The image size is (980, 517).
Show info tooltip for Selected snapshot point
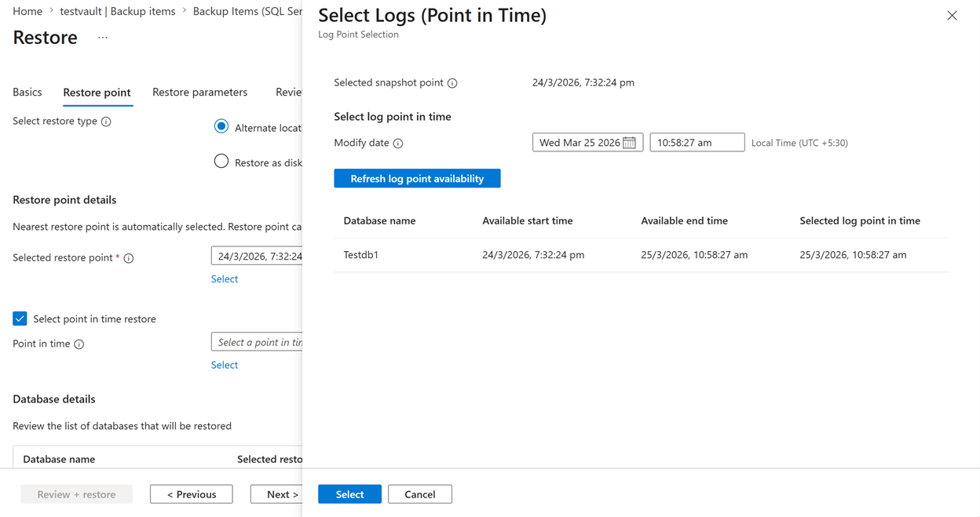click(452, 83)
